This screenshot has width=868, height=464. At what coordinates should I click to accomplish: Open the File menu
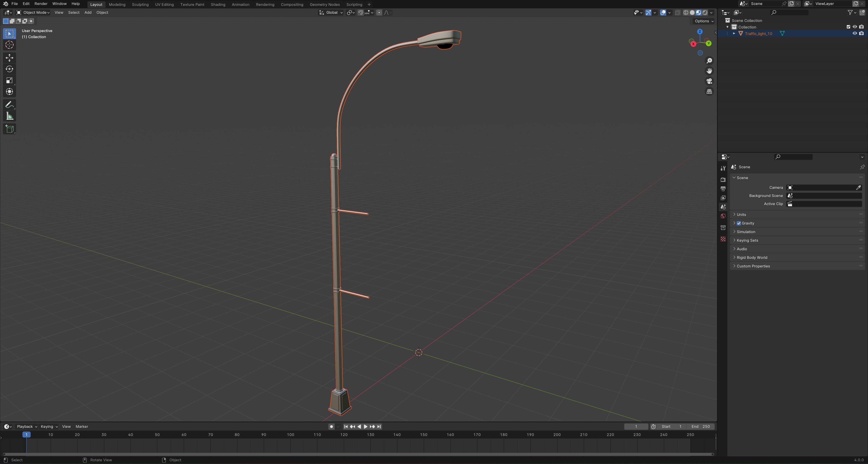(14, 4)
